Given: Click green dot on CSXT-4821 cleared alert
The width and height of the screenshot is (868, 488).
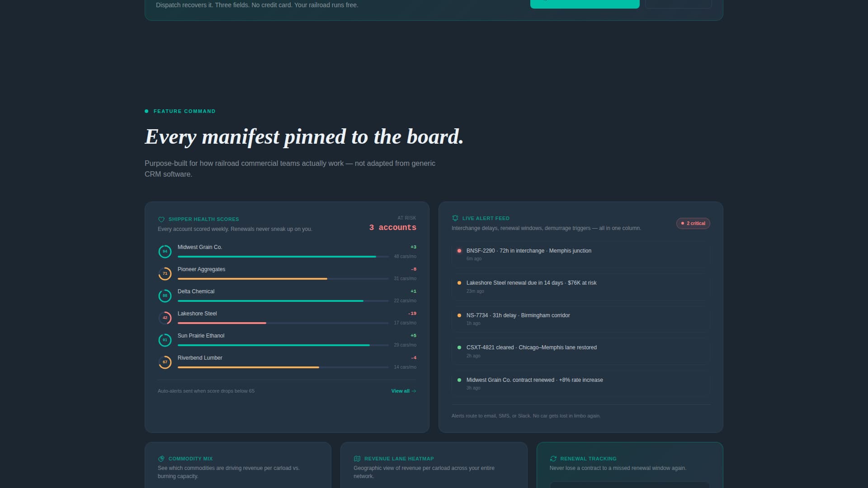Looking at the screenshot, I should click(x=459, y=347).
